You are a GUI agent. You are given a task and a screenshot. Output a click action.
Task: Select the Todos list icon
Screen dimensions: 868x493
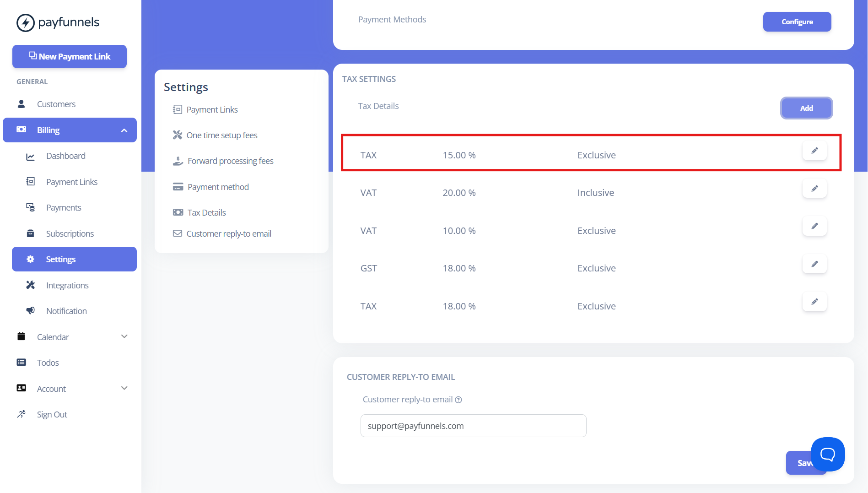21,363
